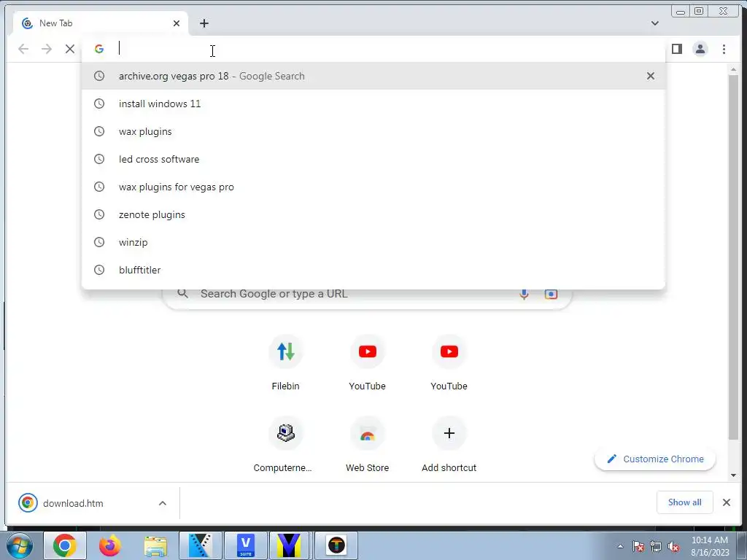Open the Chrome side panel

677,49
